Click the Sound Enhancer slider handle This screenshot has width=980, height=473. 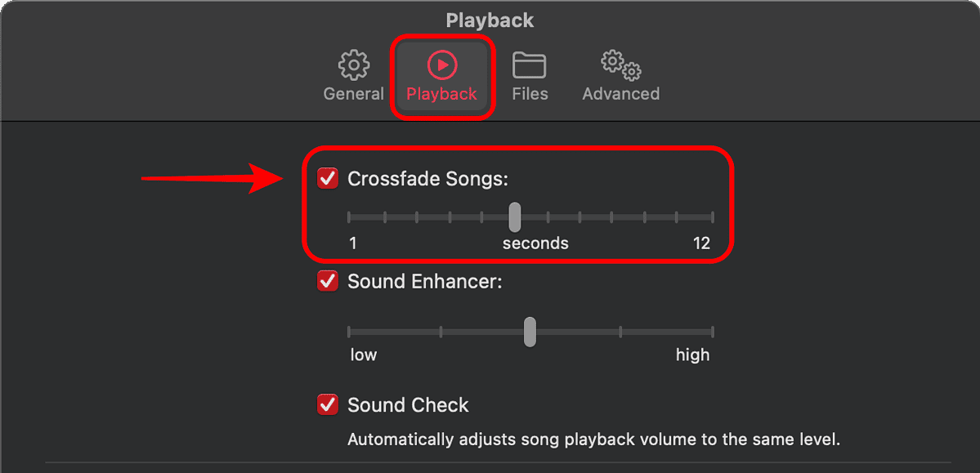tap(529, 332)
